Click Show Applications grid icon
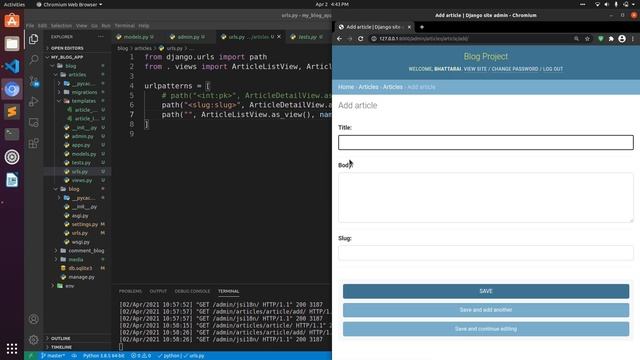Viewport: 640px width, 360px height. point(12,348)
